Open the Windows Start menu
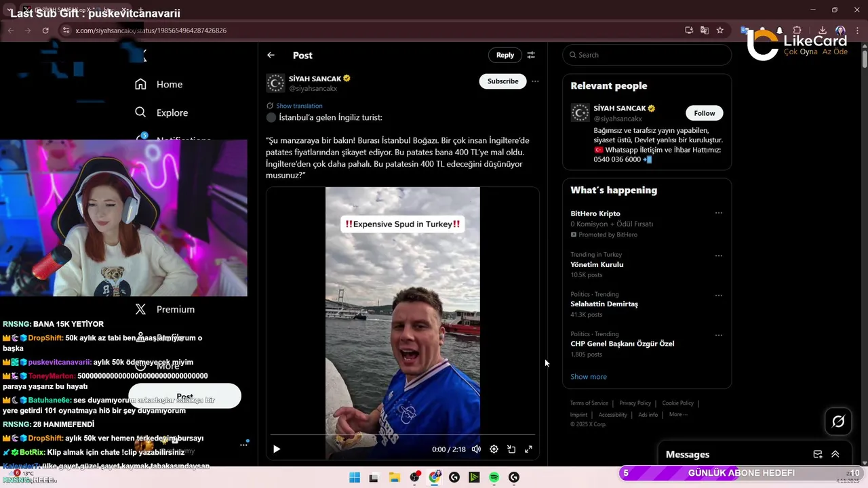This screenshot has width=868, height=488. [x=355, y=477]
